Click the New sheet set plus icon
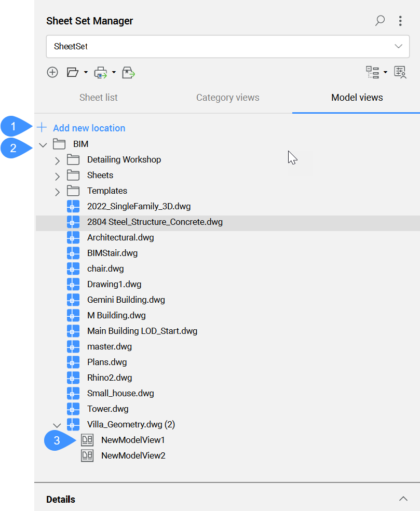 point(52,72)
